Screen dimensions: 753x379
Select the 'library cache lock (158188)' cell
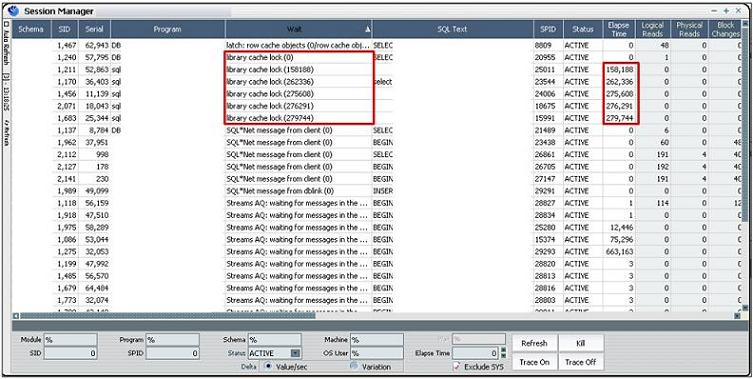[x=298, y=70]
